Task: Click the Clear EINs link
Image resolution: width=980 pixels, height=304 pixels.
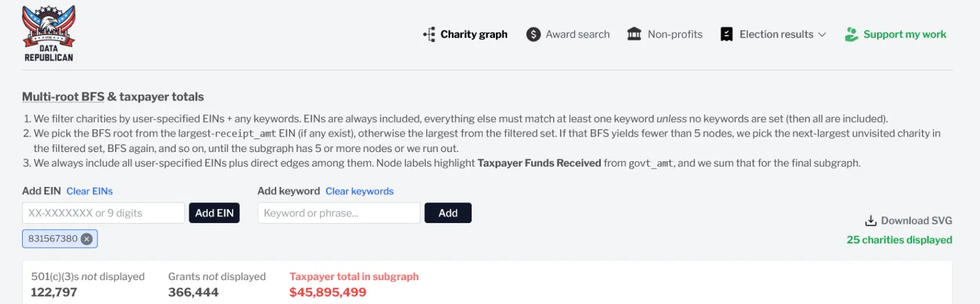Action: 89,191
